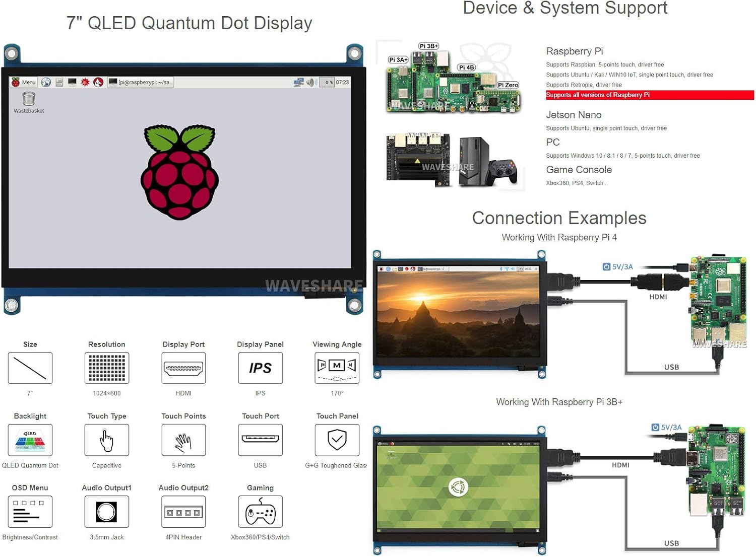
Task: Click the '7" QLED Quantum Dot Display' title
Action: click(x=189, y=23)
